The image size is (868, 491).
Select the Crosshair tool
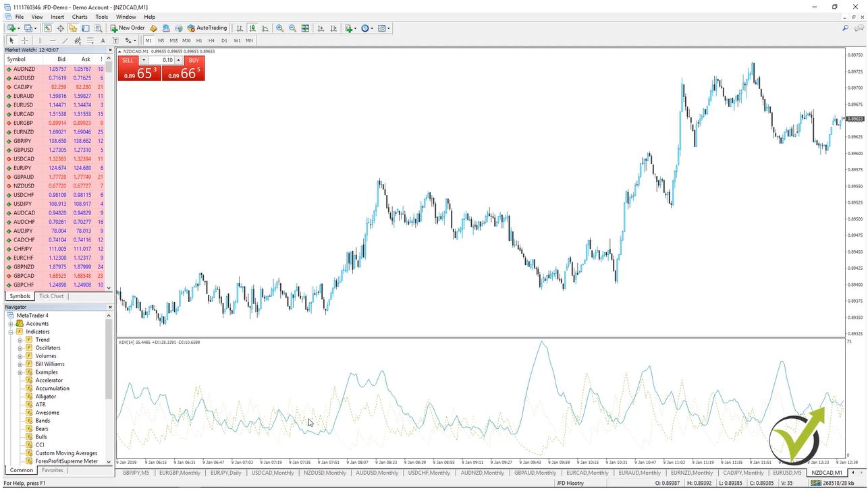point(24,40)
